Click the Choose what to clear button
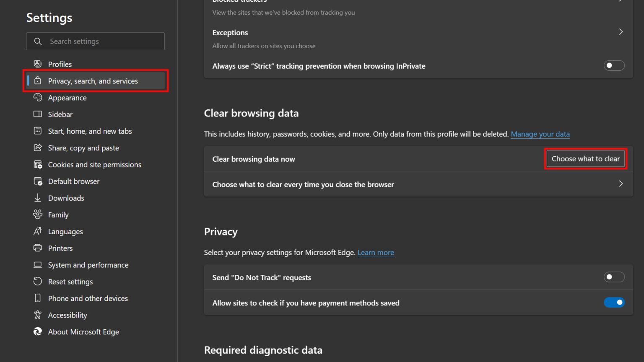Screen dimensions: 644x362 [585, 159]
